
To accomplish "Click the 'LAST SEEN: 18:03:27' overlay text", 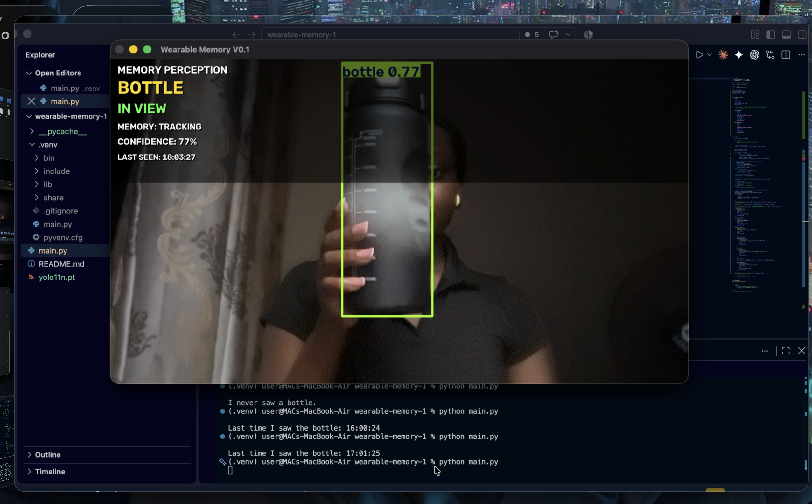I will pyautogui.click(x=156, y=157).
